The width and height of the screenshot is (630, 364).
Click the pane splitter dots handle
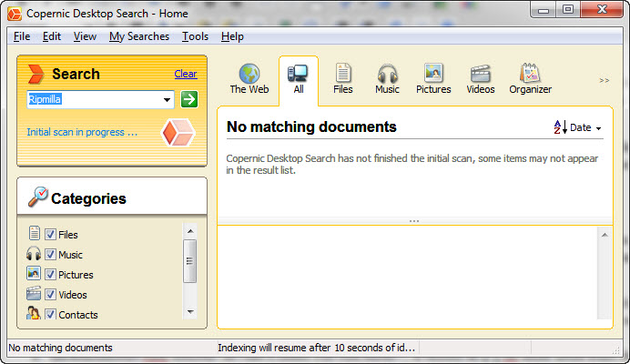pyautogui.click(x=414, y=221)
